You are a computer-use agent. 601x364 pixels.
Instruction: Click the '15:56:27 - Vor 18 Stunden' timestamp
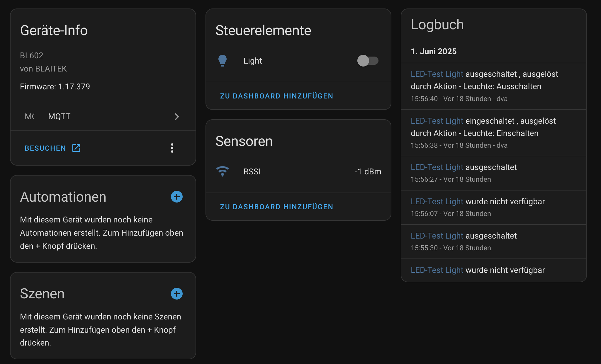[451, 179]
